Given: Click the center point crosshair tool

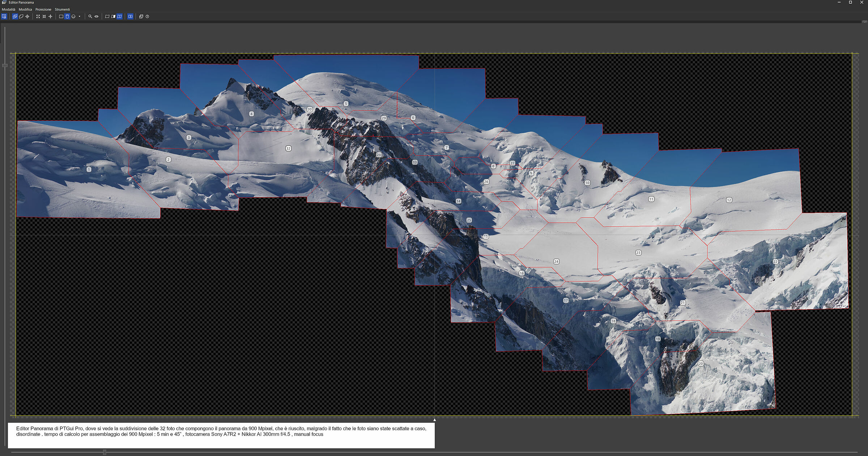Looking at the screenshot, I should (27, 16).
